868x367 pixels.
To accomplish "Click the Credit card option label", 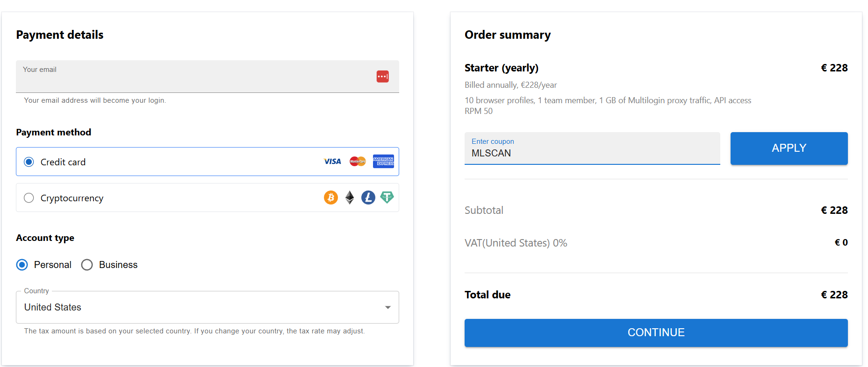I will click(x=63, y=162).
